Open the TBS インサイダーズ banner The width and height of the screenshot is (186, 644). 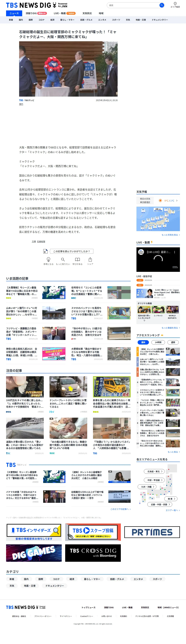point(34,532)
